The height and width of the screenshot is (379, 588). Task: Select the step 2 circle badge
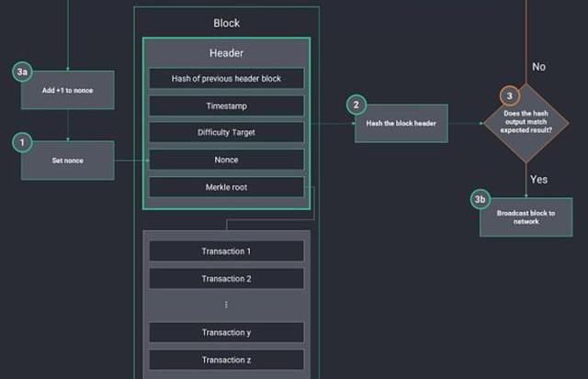pos(356,105)
